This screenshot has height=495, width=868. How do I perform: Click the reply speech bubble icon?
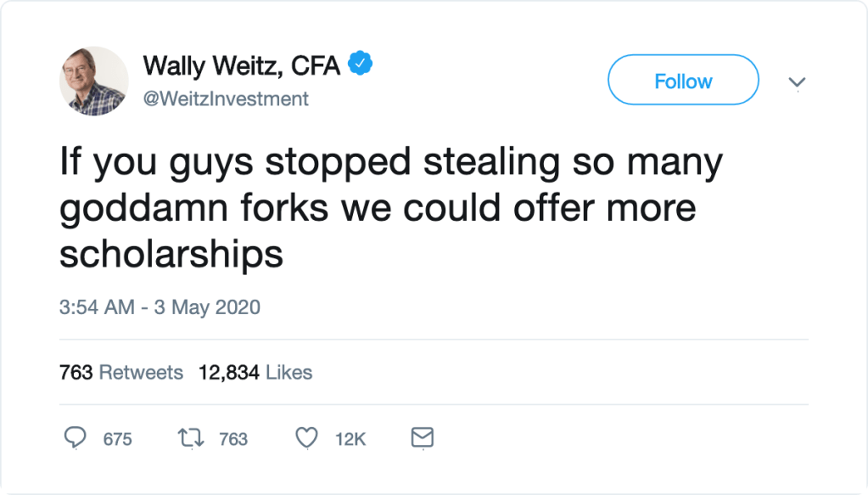(x=76, y=438)
